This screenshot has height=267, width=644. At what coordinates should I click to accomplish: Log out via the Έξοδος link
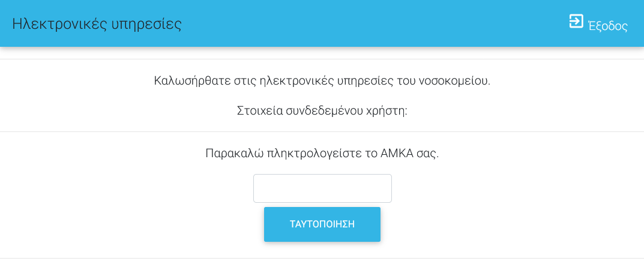click(x=607, y=26)
